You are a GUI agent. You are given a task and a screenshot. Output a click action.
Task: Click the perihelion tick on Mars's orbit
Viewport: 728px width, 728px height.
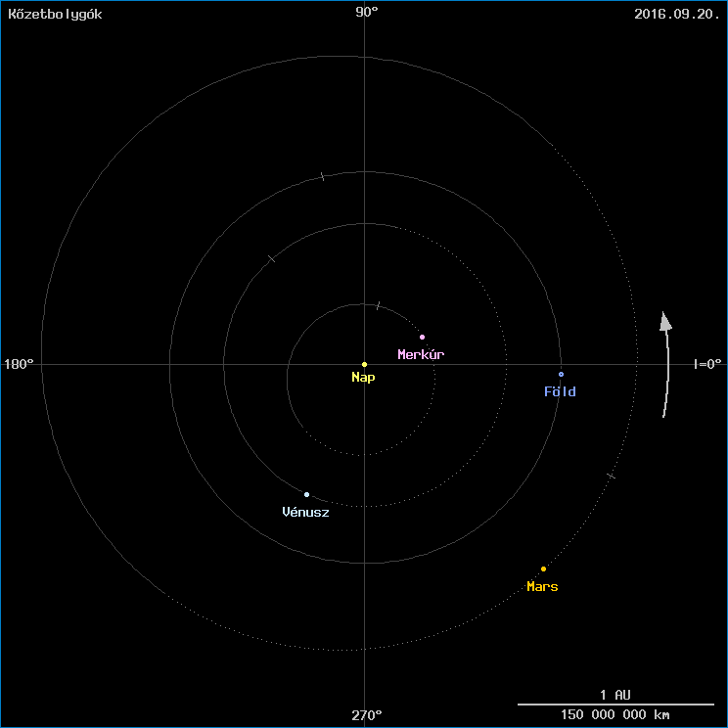point(612,476)
